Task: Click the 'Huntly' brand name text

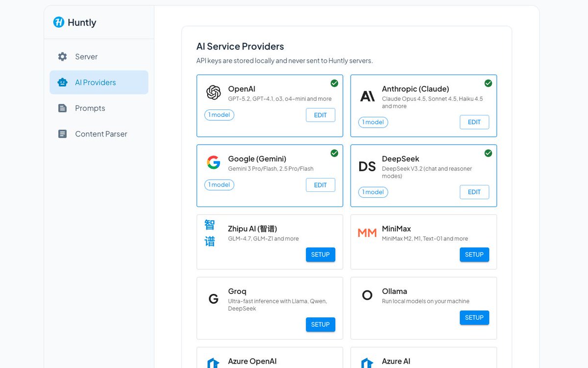Action: 82,23
